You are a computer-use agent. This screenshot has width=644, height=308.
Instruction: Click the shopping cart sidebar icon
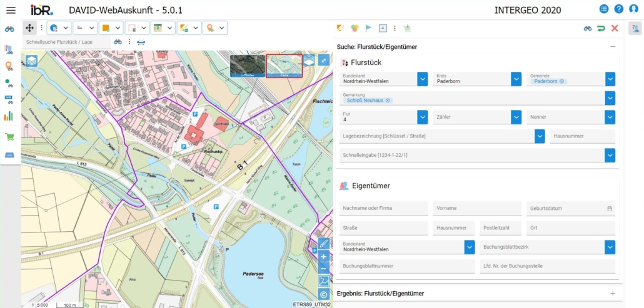(9, 136)
